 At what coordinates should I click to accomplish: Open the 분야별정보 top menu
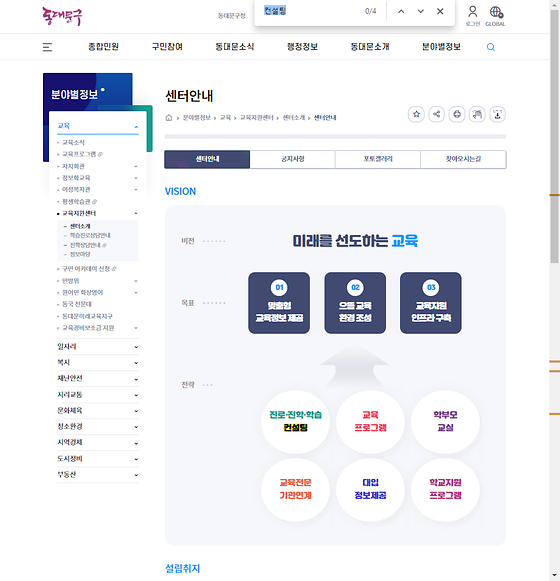click(x=441, y=47)
